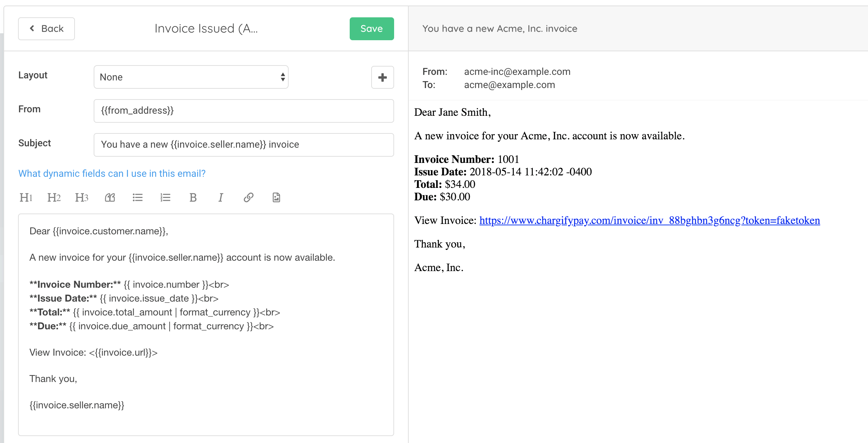868x443 pixels.
Task: Insert a blockquote
Action: pos(110,198)
